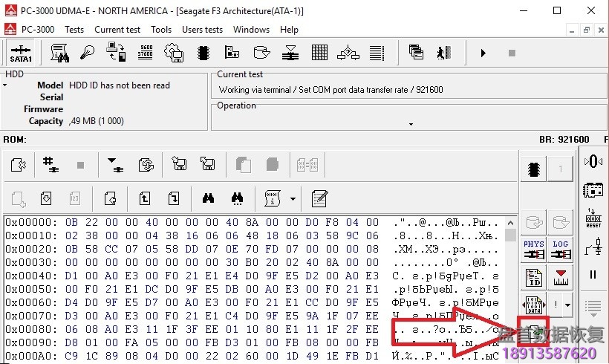
Task: Open dropdown arrow beside exclamation mark button
Action: (x=568, y=305)
